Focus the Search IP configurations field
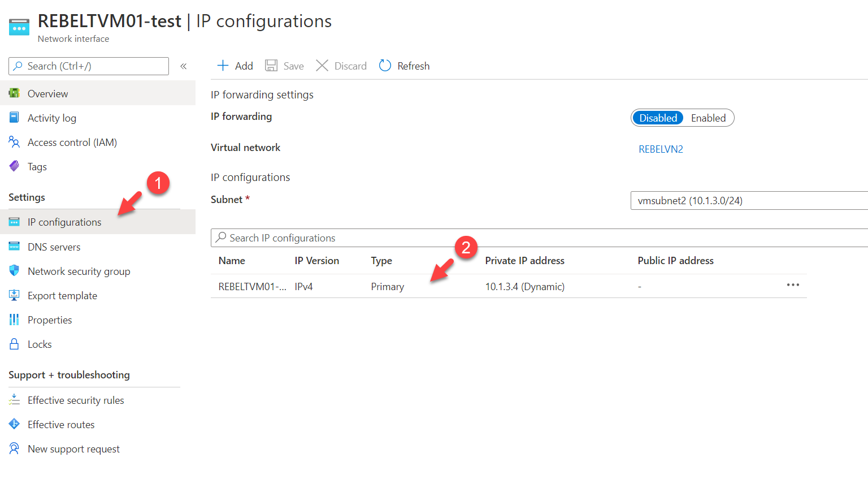Viewport: 868px width, 496px height. [540, 238]
